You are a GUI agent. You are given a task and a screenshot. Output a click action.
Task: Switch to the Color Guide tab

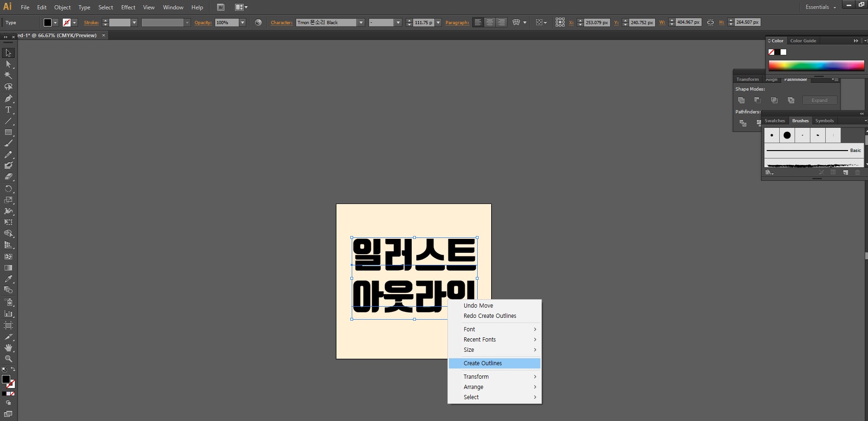[803, 40]
